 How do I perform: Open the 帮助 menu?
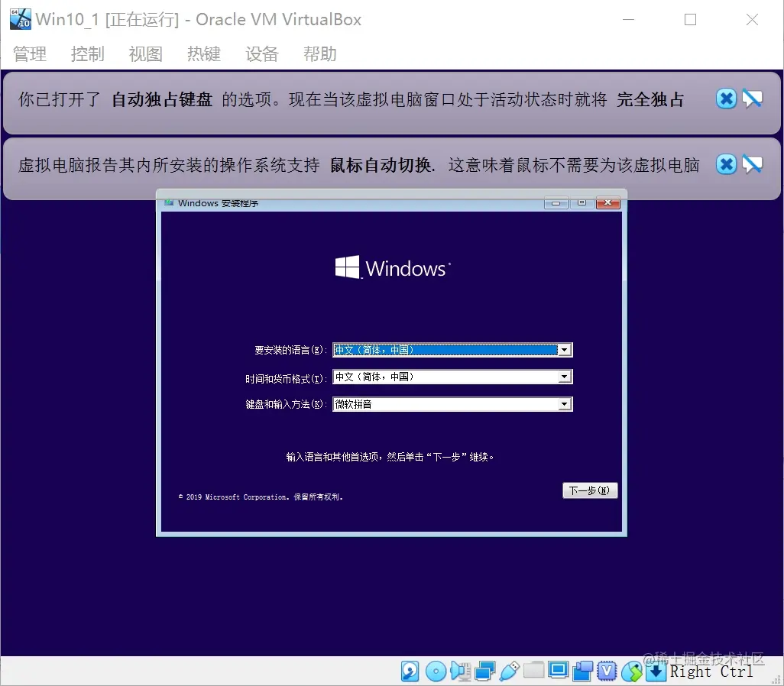point(319,53)
